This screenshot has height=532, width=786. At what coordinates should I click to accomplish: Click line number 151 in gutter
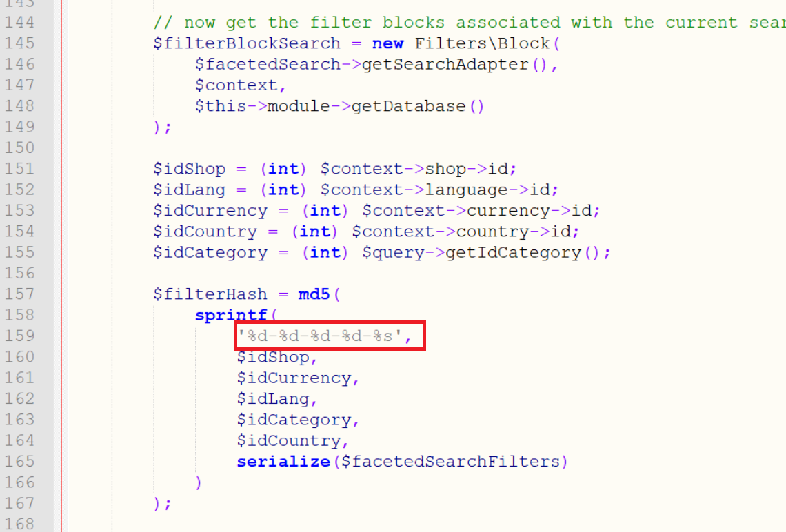19,169
